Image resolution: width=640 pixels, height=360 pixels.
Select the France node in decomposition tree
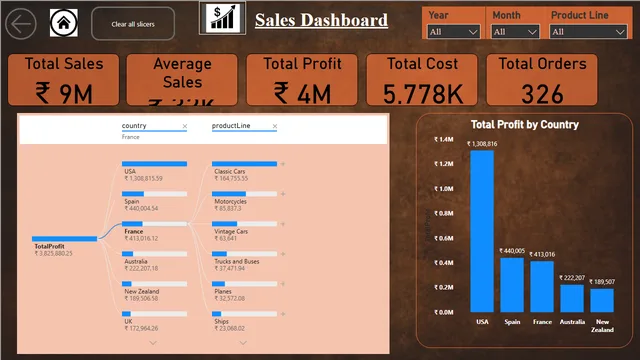pyautogui.click(x=154, y=231)
